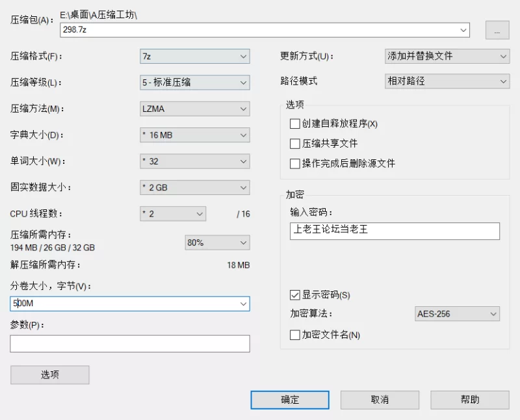Open the compression method LZMA dropdown
This screenshot has height=420, width=520.
(x=194, y=109)
